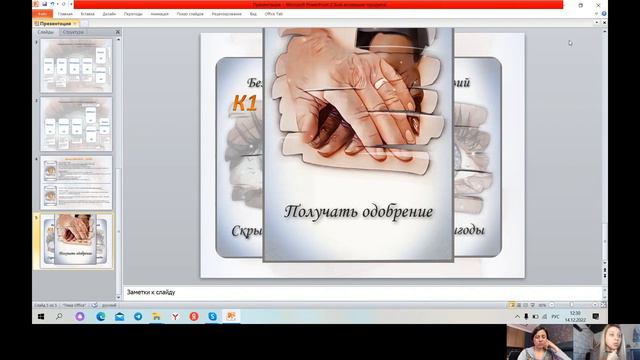
Task: Click the zoom slider handle
Action: point(571,305)
